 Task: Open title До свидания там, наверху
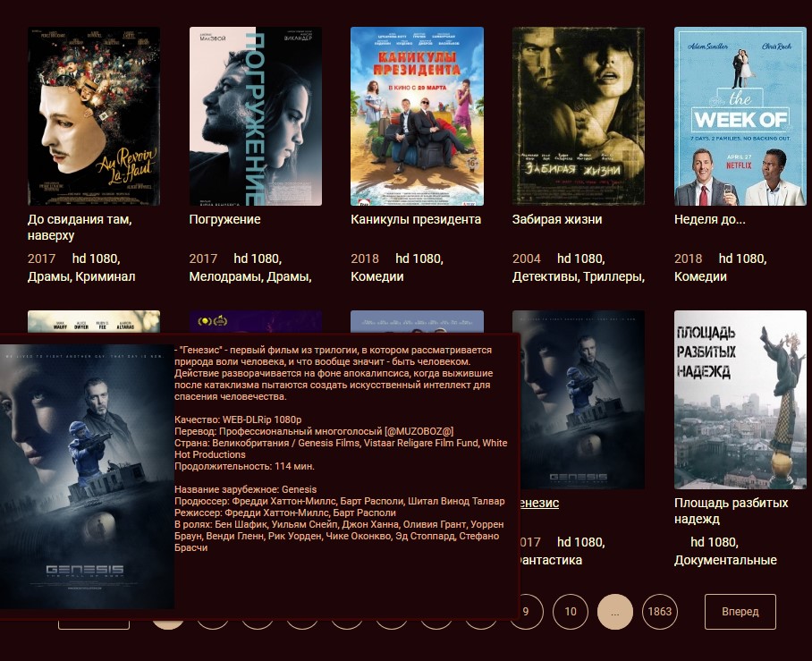[x=80, y=227]
